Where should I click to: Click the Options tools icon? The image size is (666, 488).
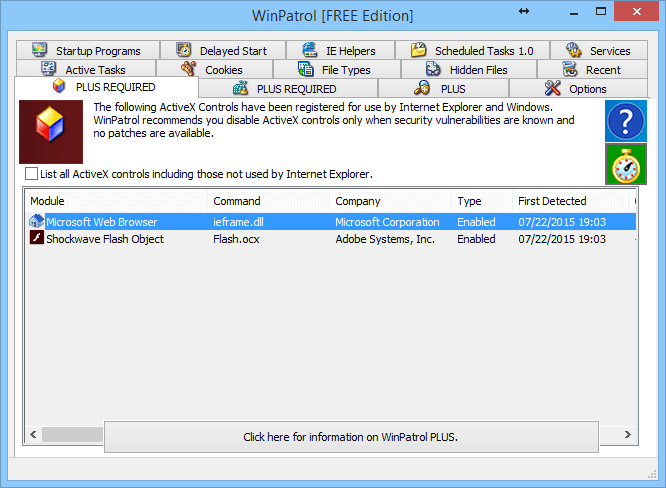click(x=552, y=88)
